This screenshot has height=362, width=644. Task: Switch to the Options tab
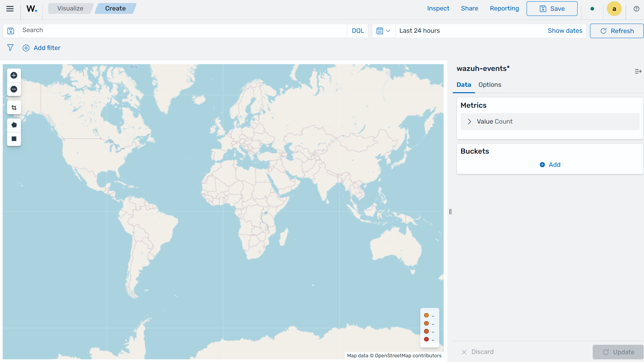[x=489, y=85]
